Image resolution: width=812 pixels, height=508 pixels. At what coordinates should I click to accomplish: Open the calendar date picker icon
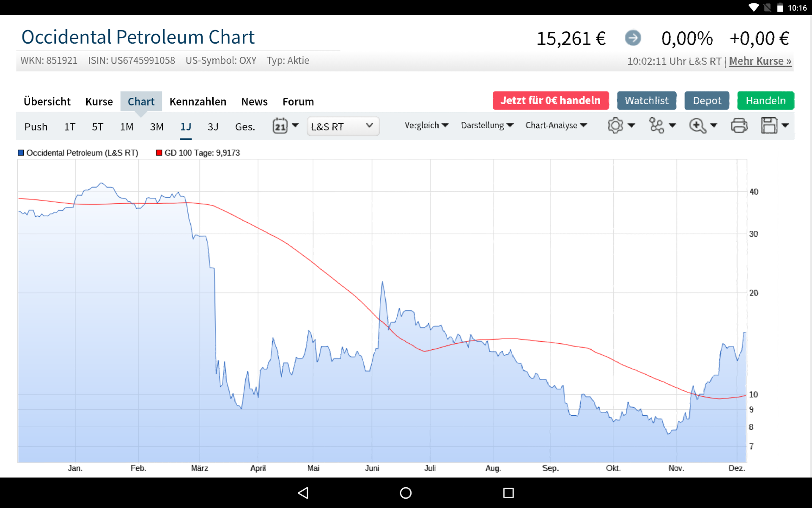tap(280, 126)
